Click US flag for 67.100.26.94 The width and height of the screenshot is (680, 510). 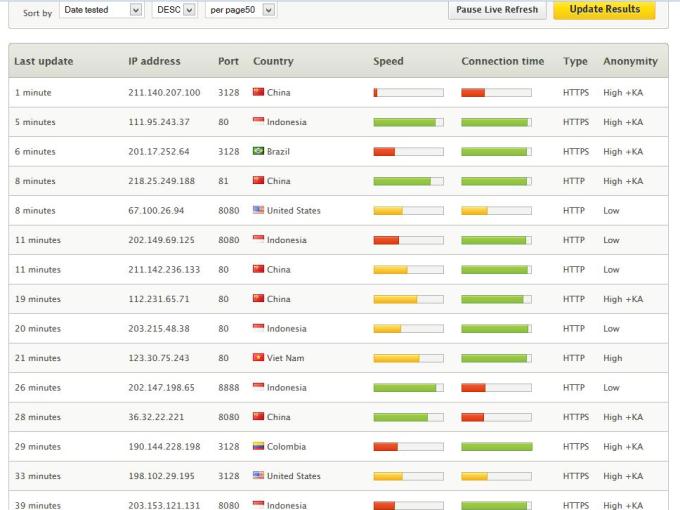(x=258, y=209)
